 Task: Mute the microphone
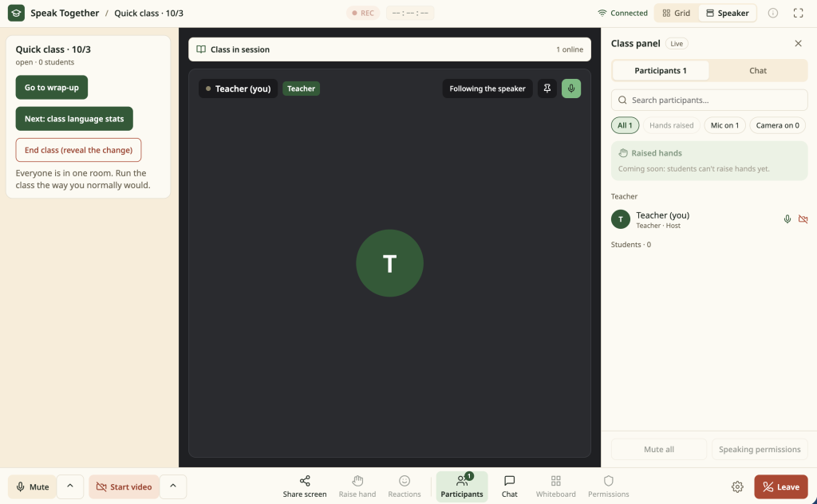[32, 486]
